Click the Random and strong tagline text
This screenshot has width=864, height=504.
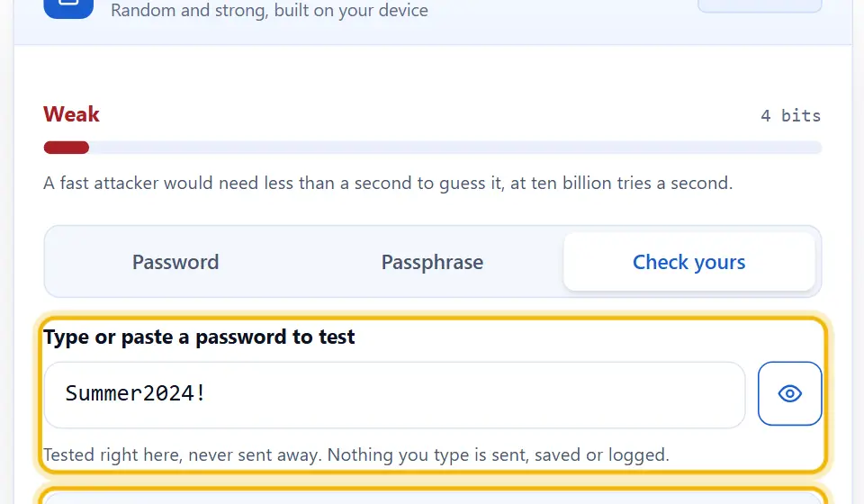click(269, 10)
